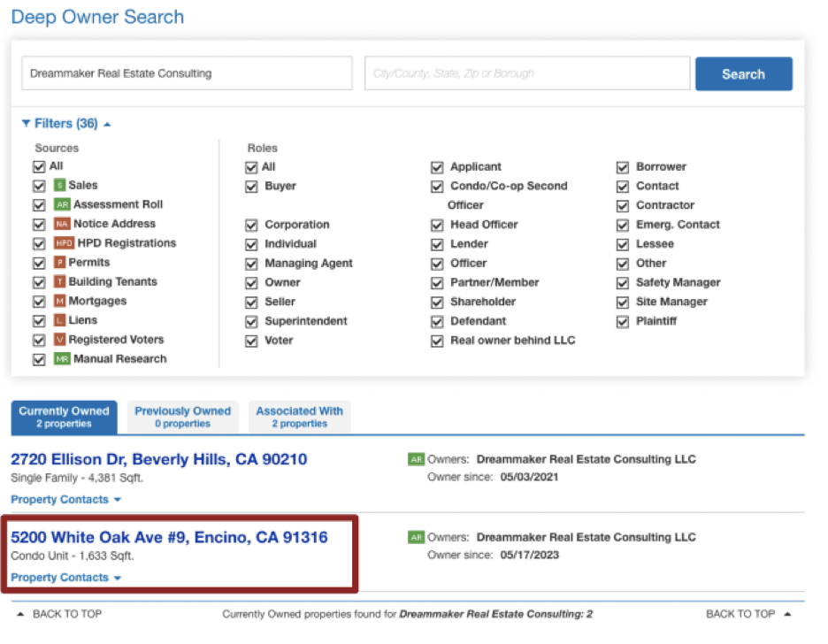Toggle the Owner role checkbox
This screenshot has width=828, height=644.
click(x=251, y=283)
